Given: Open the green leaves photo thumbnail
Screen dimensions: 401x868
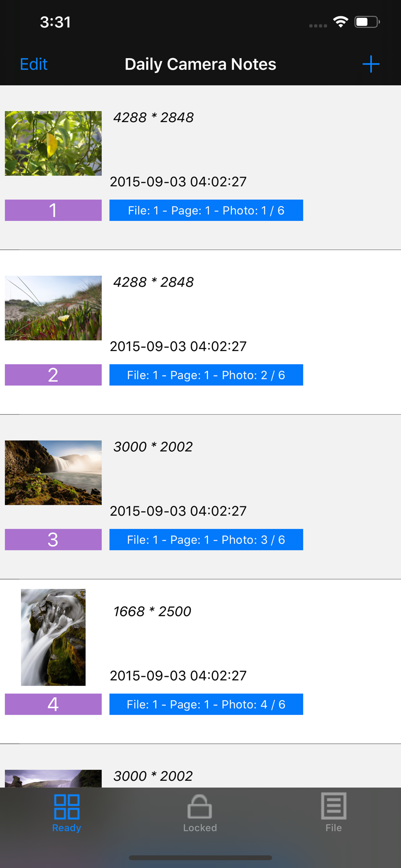Looking at the screenshot, I should 53,143.
